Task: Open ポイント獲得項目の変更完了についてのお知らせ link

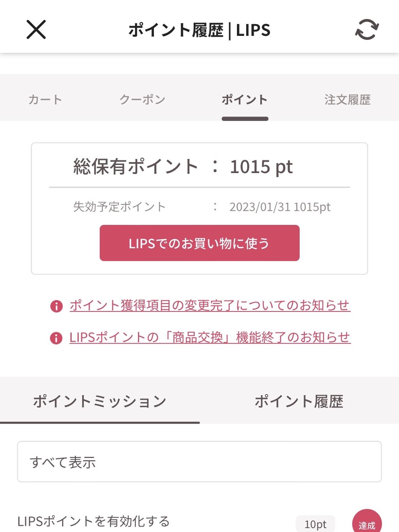Action: tap(210, 305)
